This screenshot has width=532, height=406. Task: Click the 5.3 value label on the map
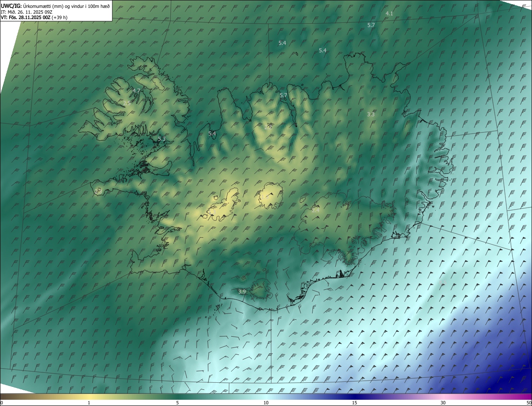coord(162,139)
